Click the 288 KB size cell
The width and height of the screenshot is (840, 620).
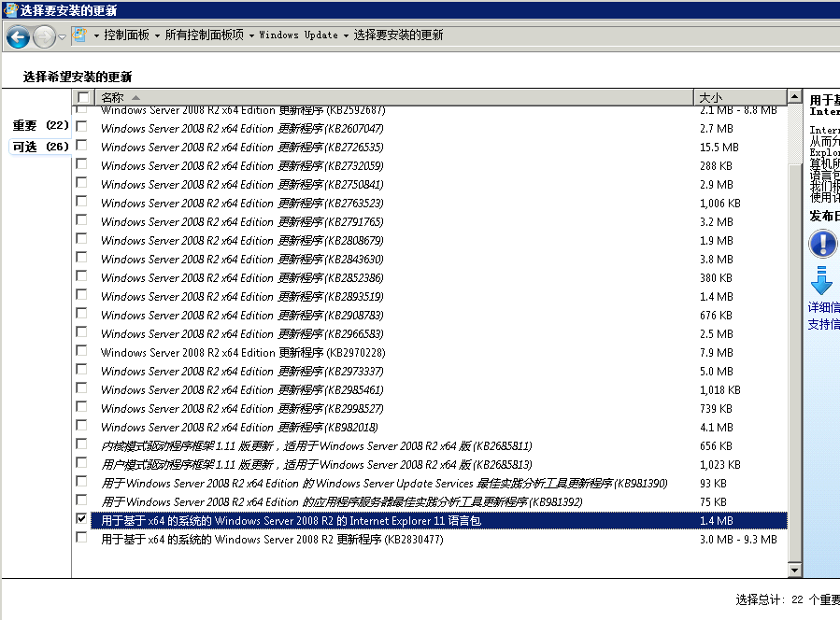[716, 166]
